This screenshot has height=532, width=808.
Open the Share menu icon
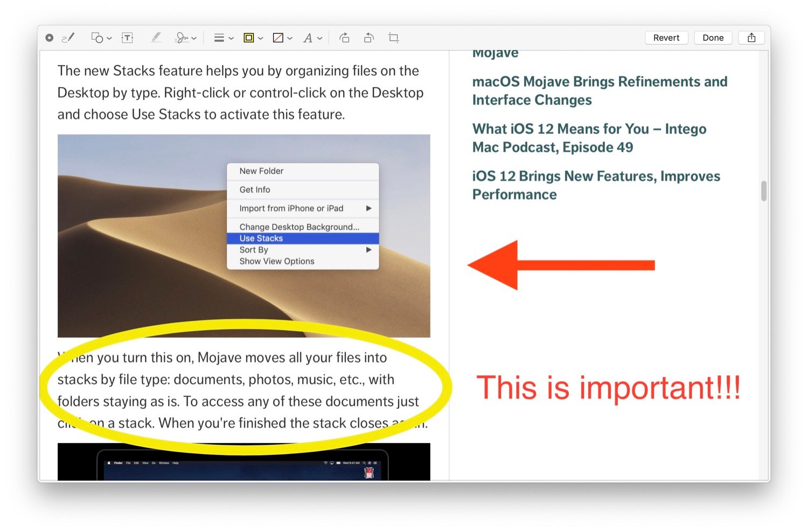tap(751, 38)
